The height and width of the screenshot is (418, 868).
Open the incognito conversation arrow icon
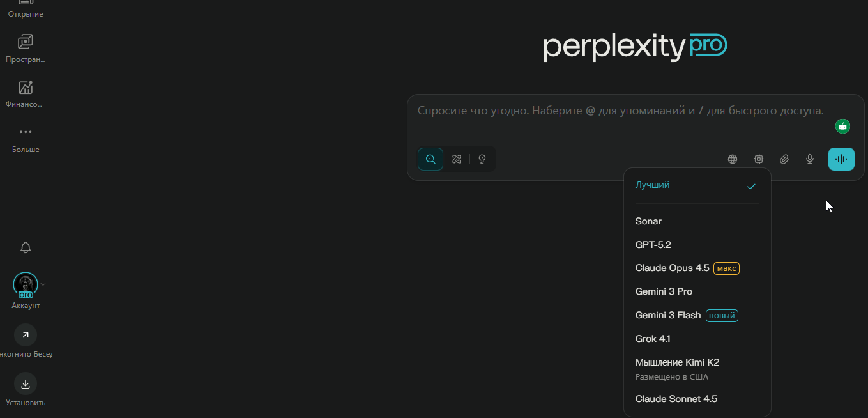(26, 335)
